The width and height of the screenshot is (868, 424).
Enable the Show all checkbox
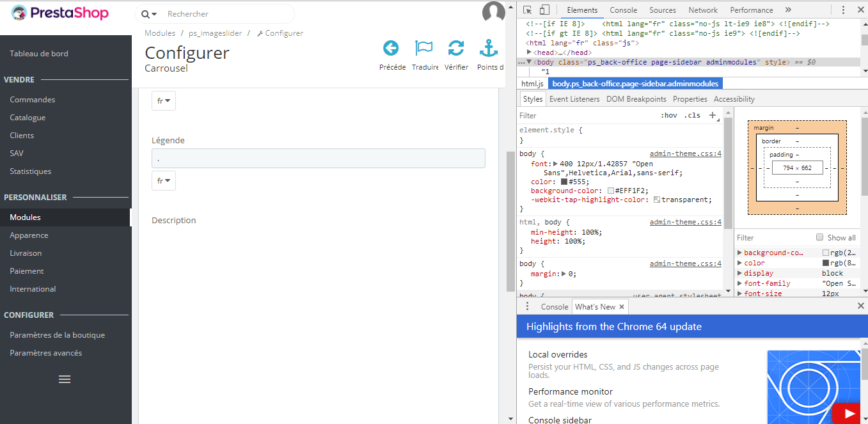pyautogui.click(x=820, y=237)
